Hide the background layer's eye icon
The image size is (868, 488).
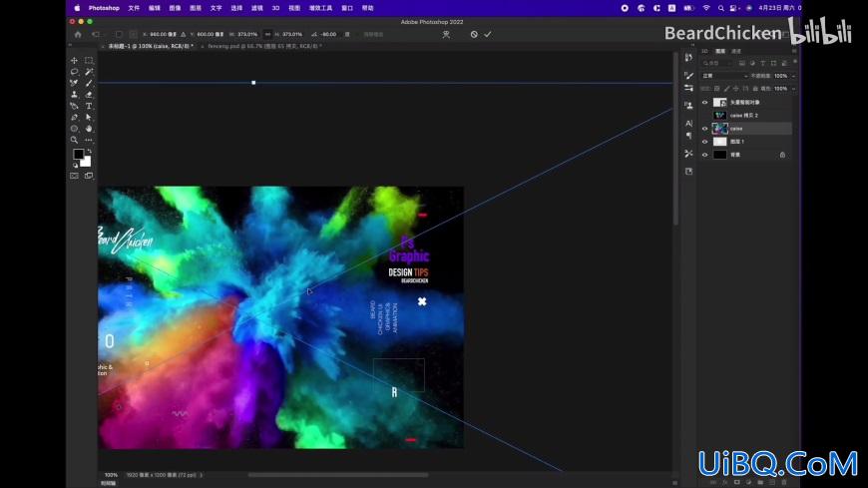tap(704, 155)
